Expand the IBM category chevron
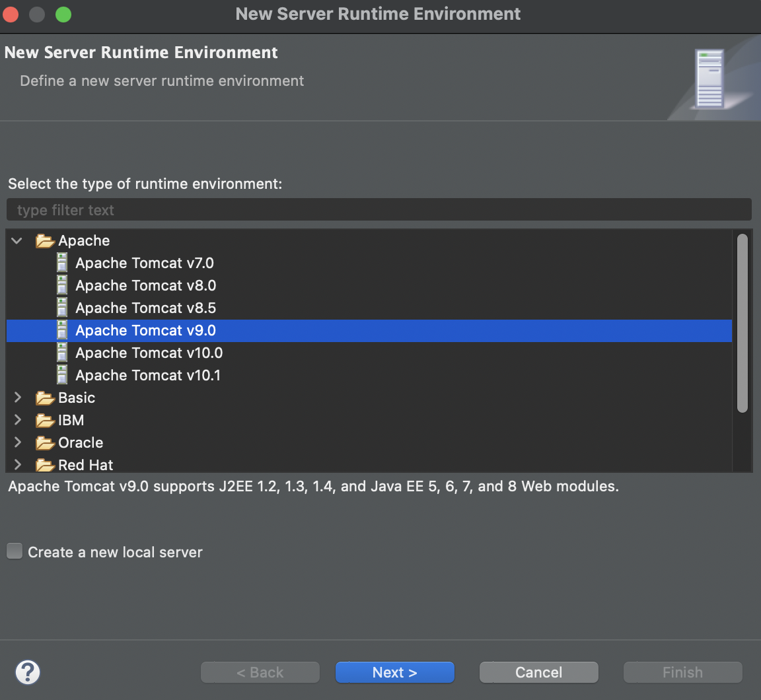 [x=17, y=419]
